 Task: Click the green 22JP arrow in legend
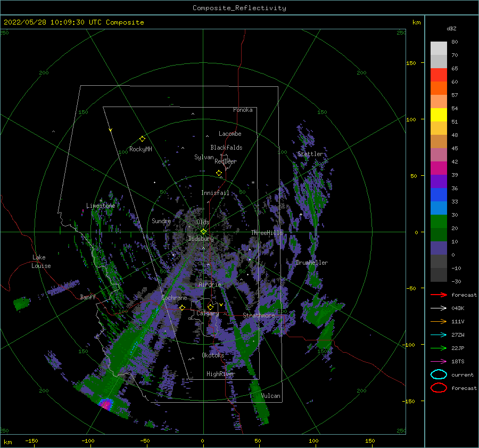[439, 348]
